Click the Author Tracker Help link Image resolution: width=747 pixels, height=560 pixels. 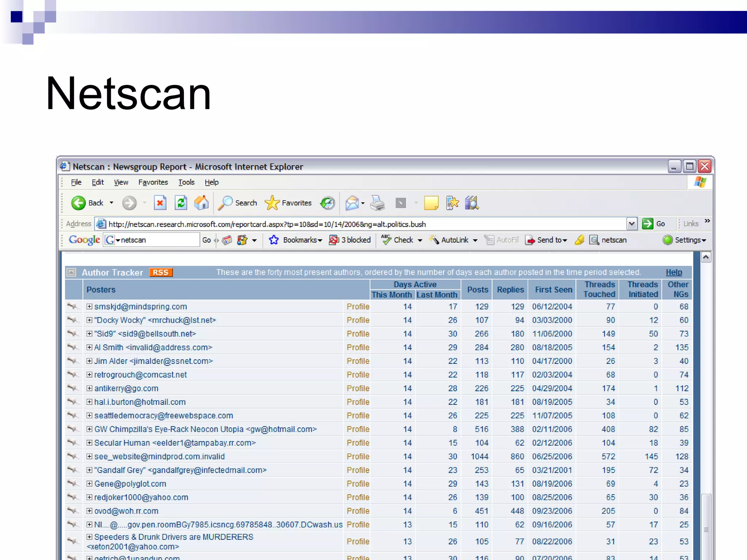point(674,272)
